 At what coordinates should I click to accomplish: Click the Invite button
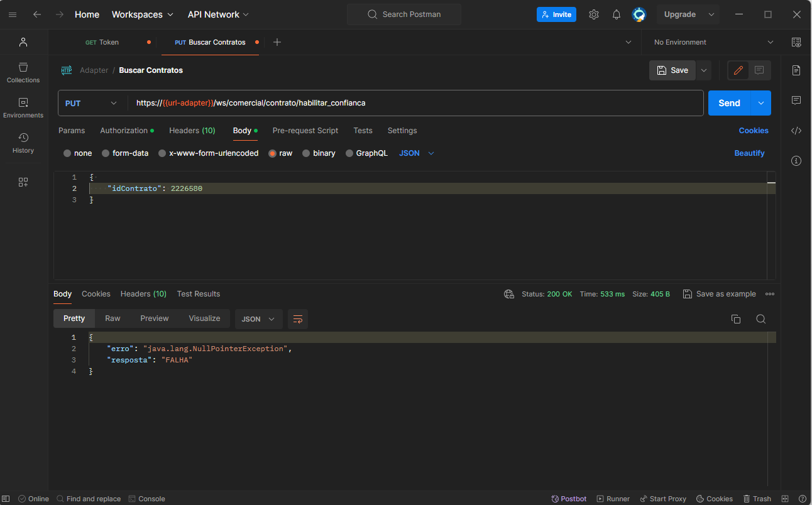556,14
